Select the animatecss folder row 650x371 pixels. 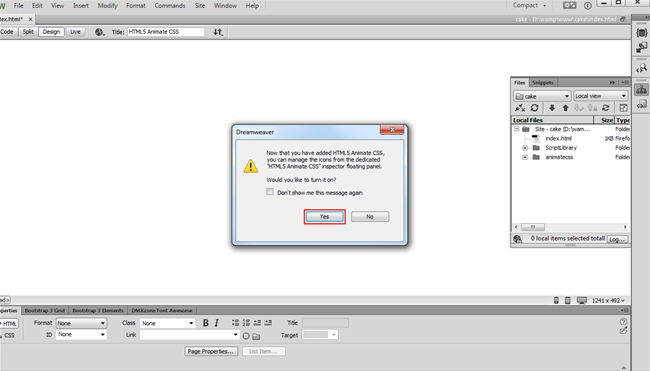click(x=559, y=157)
